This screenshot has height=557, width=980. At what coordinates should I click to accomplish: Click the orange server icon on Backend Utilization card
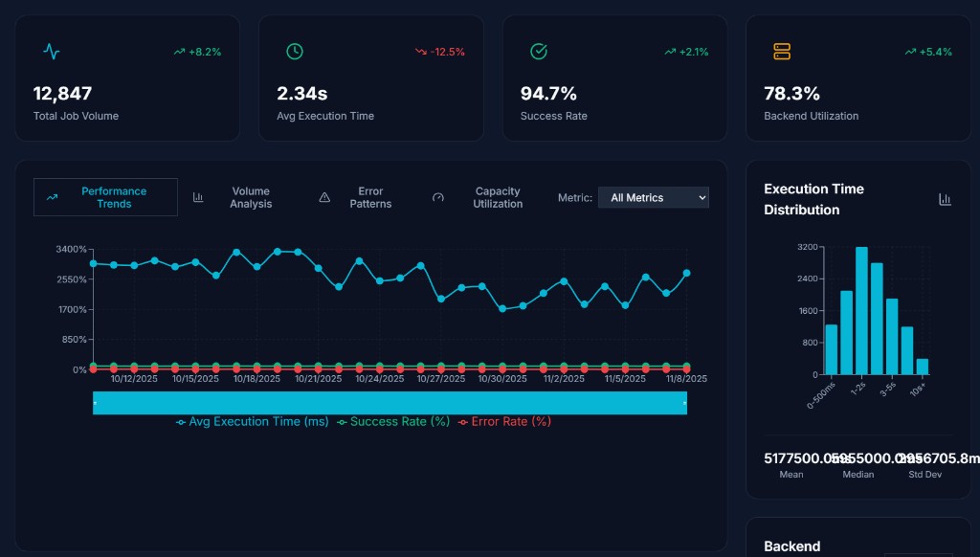pos(782,52)
